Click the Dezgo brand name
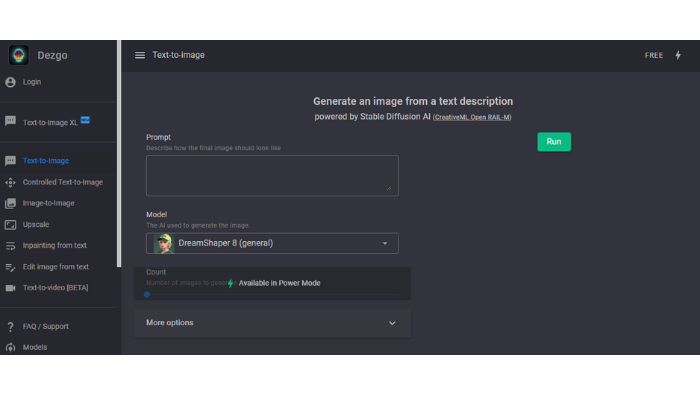 52,55
